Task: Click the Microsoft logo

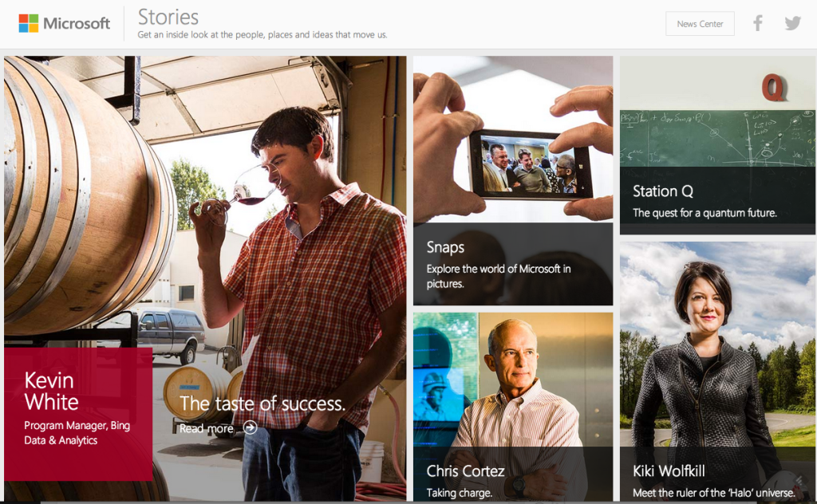Action: [65, 23]
